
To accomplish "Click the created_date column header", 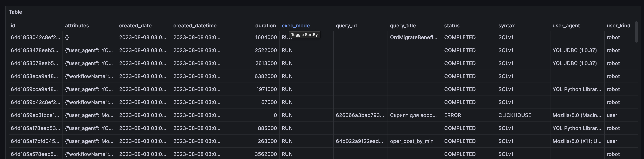I will pyautogui.click(x=135, y=26).
